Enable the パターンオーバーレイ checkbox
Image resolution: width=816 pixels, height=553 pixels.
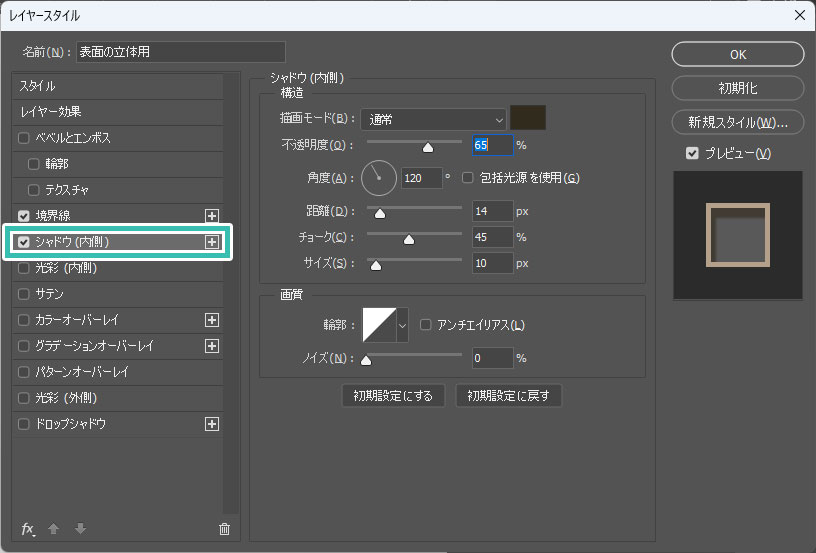(x=23, y=372)
